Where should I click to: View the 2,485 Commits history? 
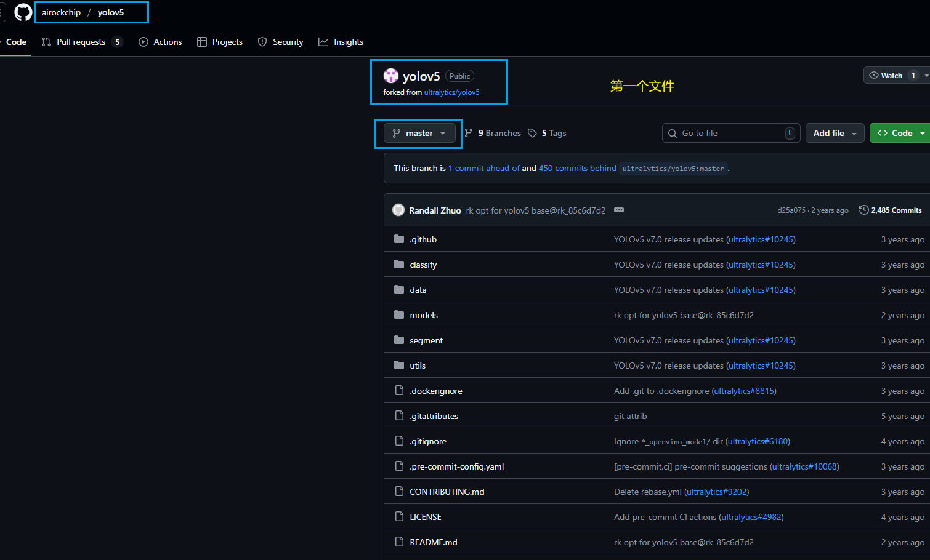tap(891, 210)
